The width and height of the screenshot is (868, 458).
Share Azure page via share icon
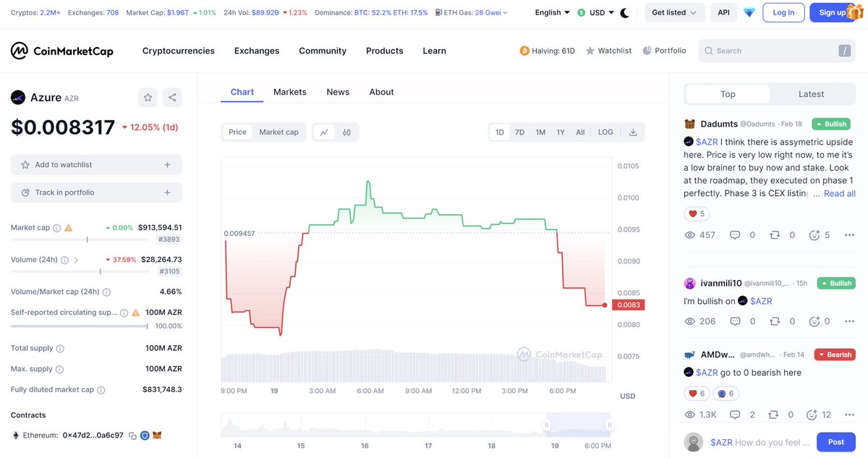click(172, 97)
